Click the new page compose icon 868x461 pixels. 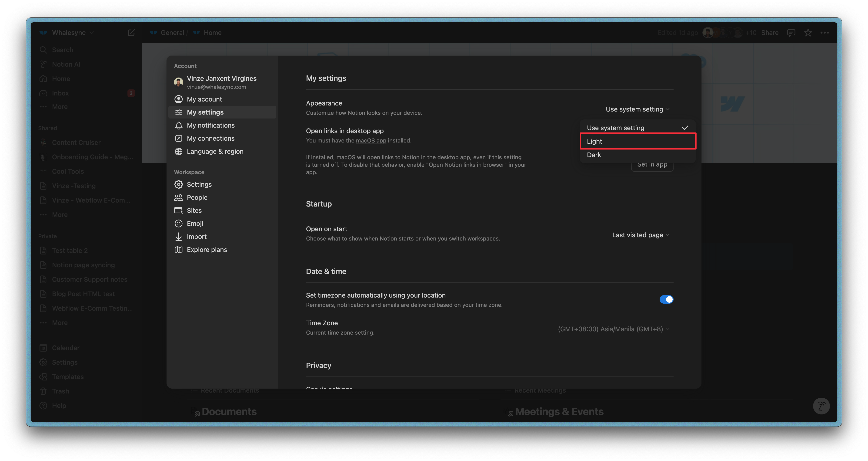131,33
